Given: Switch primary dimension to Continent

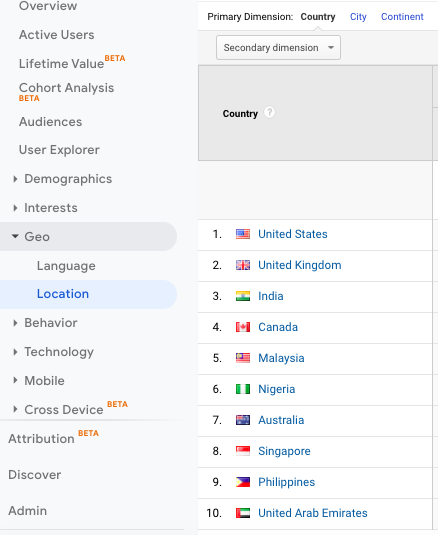Looking at the screenshot, I should [x=402, y=17].
